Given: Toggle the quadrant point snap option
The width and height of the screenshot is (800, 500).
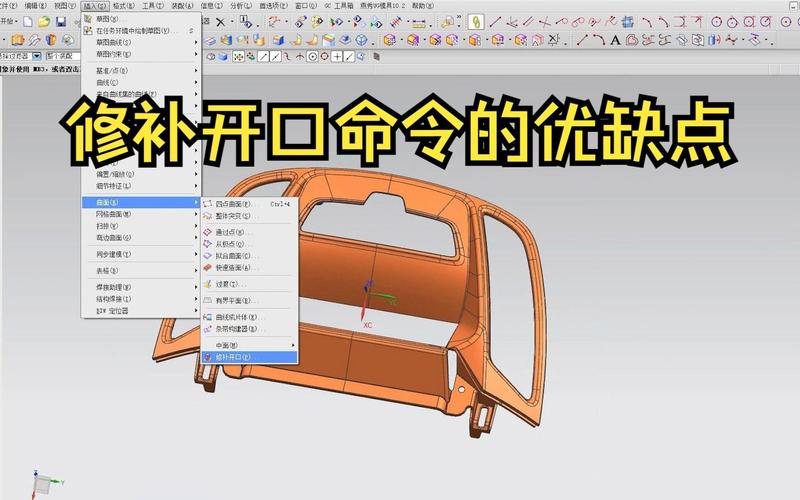Looking at the screenshot, I should 324,57.
